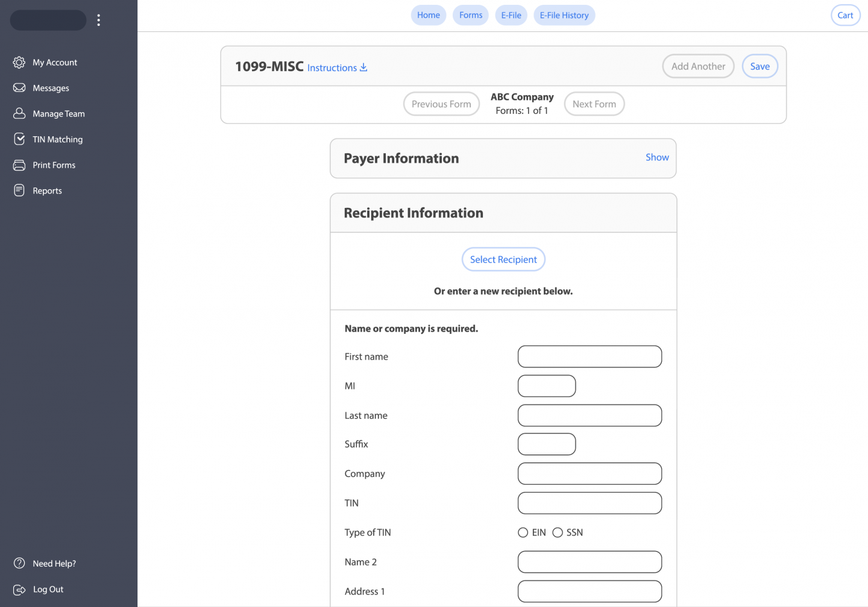This screenshot has width=868, height=607.
Task: Click the Manage Team person icon
Action: 19,113
